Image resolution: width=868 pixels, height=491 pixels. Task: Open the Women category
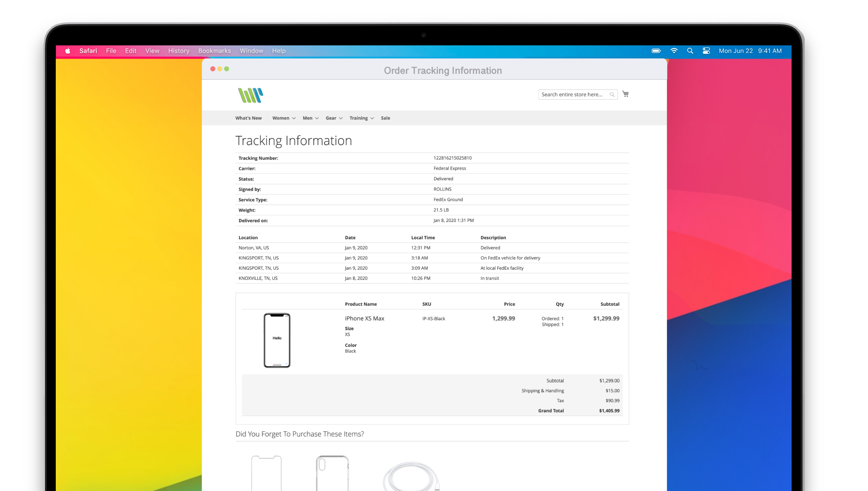click(281, 118)
